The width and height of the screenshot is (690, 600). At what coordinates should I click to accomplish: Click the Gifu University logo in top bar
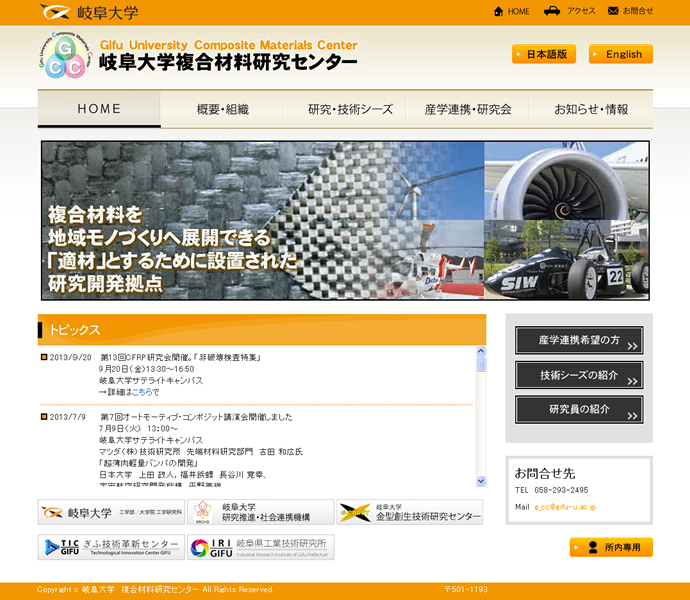click(89, 12)
